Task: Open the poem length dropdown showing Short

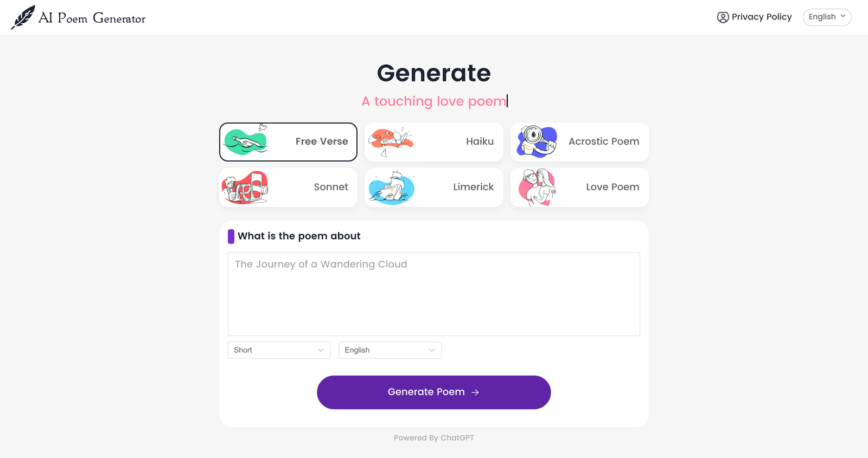Action: pos(279,350)
